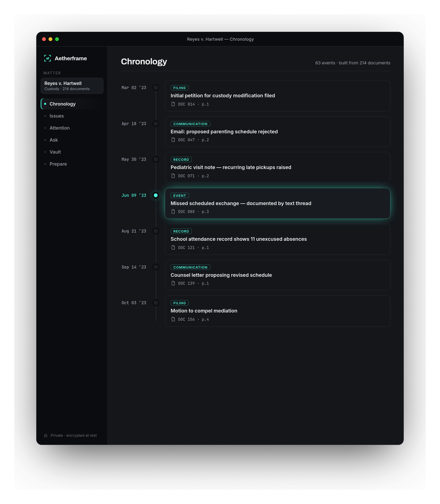Click the RECORD tag on school attendance

181,231
